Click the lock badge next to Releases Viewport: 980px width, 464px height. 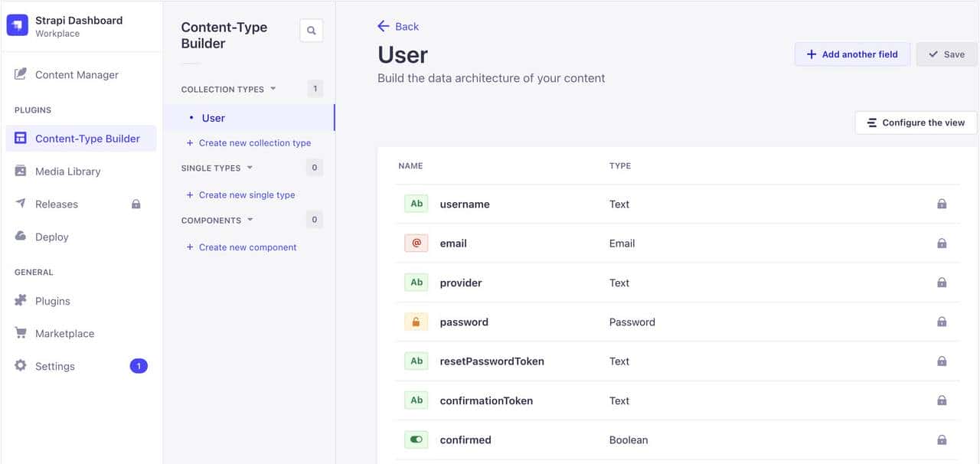(x=136, y=204)
